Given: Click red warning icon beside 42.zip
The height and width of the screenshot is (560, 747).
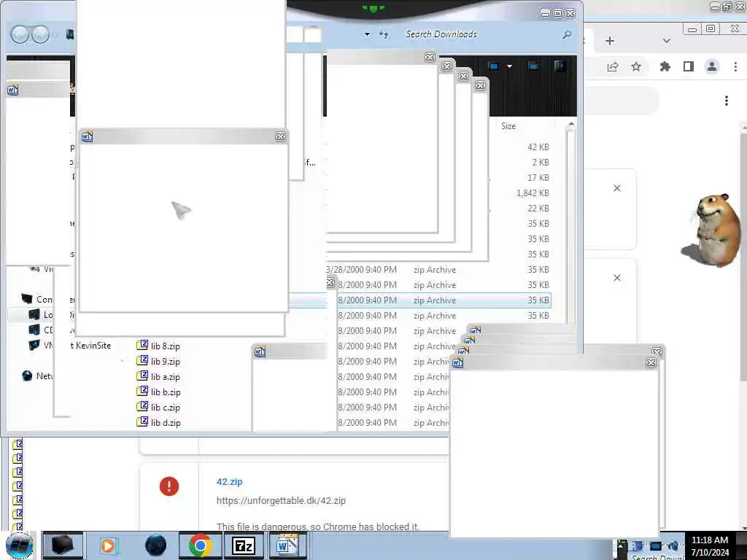Looking at the screenshot, I should coord(169,486).
